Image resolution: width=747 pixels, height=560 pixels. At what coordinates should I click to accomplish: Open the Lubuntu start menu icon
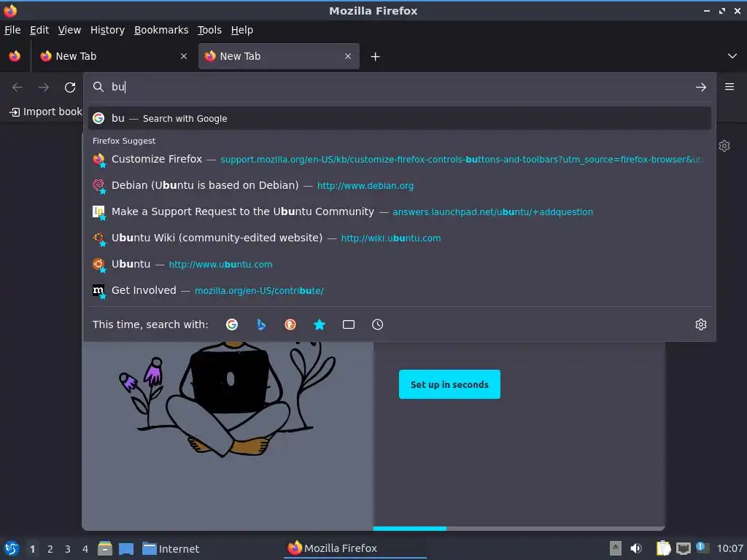pos(12,548)
